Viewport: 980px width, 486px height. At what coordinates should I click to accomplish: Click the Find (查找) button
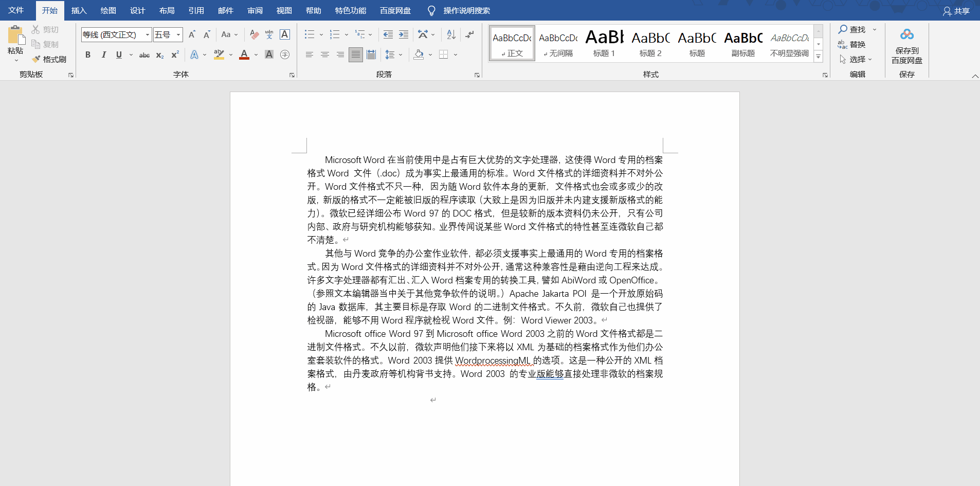point(852,29)
